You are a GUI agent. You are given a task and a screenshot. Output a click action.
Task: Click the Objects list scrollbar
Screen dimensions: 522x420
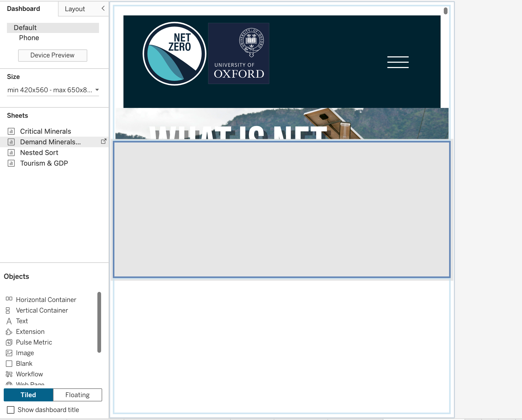point(99,322)
